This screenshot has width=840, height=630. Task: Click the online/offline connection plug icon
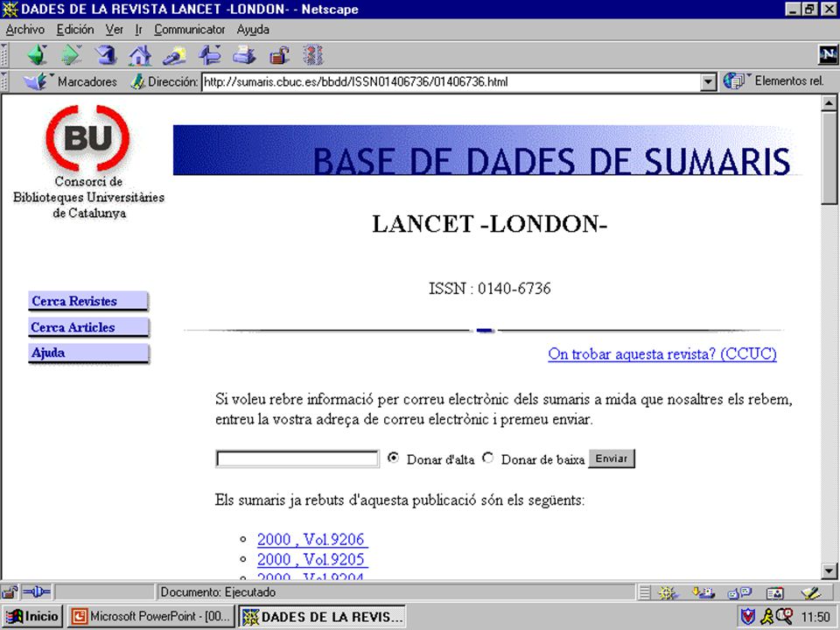pos(37,592)
